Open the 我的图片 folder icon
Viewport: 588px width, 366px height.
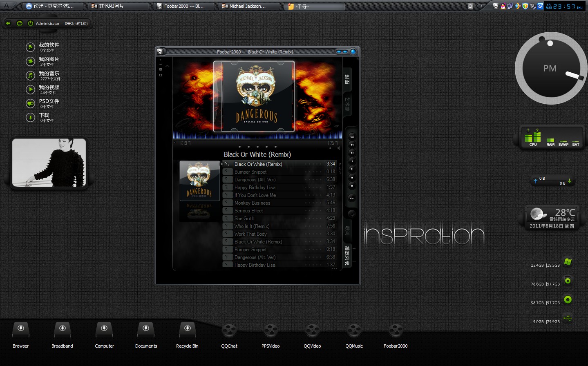30,62
